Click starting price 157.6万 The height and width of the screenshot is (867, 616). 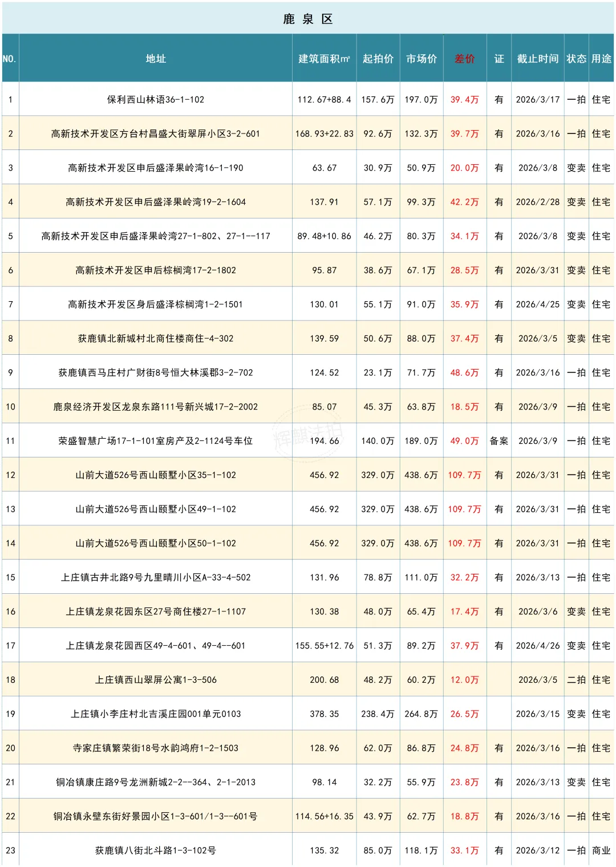point(378,99)
